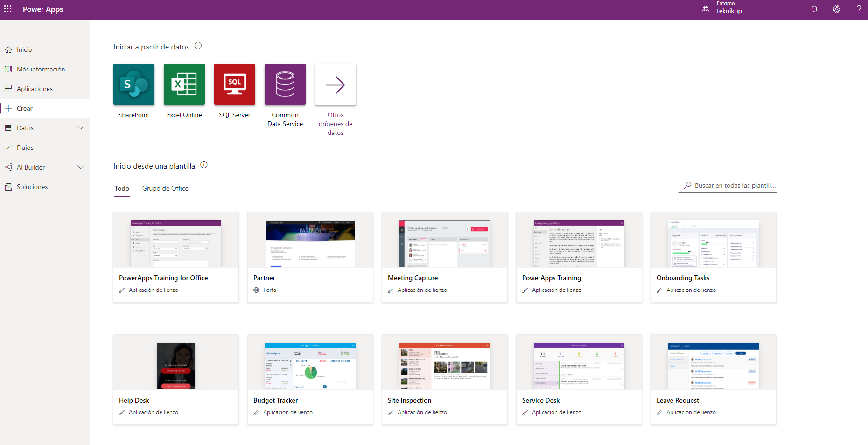This screenshot has width=868, height=445.
Task: Open the Onboarding Tasks template thumbnail
Action: pos(714,244)
